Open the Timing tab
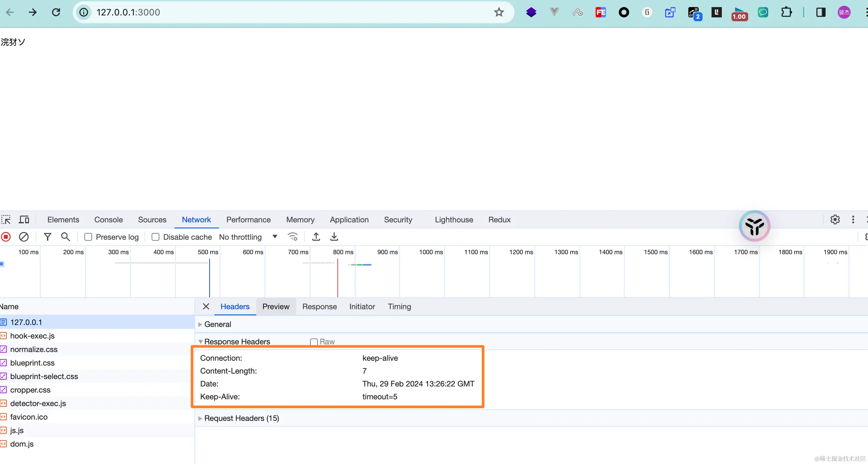868x464 pixels. (x=399, y=306)
